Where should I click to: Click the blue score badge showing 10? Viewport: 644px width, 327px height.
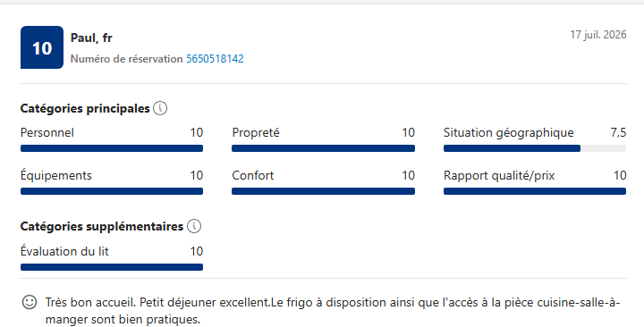click(42, 47)
